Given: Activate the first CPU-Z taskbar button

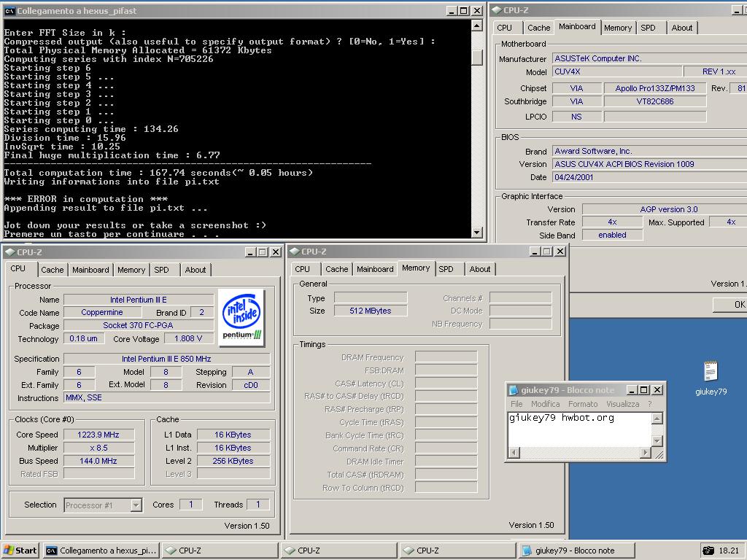Looking at the screenshot, I should pyautogui.click(x=220, y=551).
